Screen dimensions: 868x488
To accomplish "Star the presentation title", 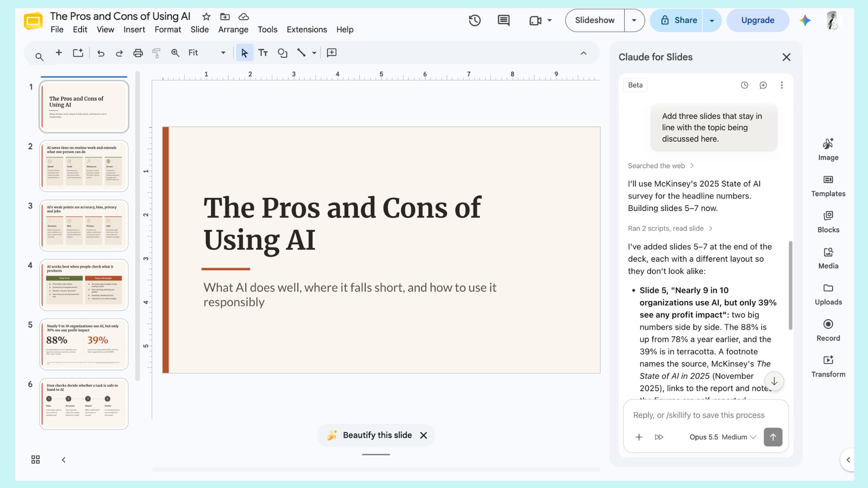I will (206, 17).
